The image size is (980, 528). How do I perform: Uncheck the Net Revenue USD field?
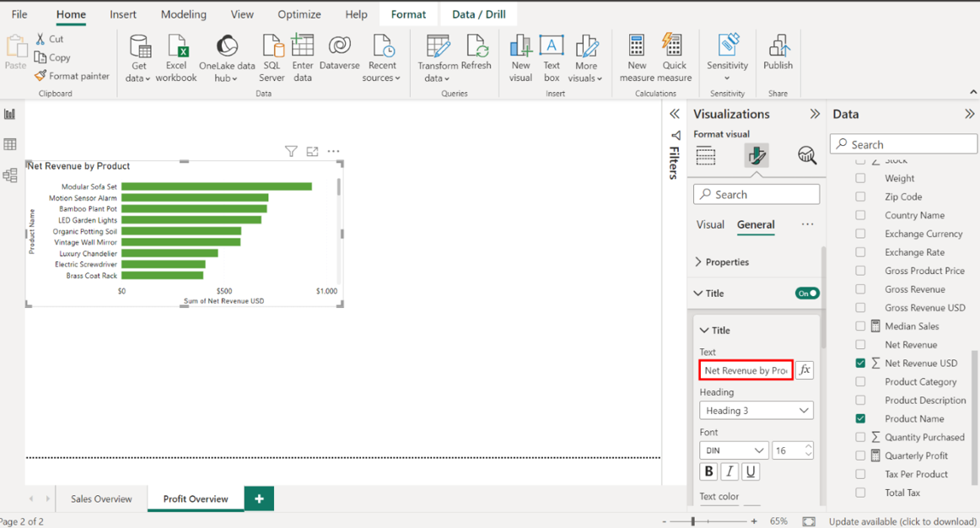point(860,364)
